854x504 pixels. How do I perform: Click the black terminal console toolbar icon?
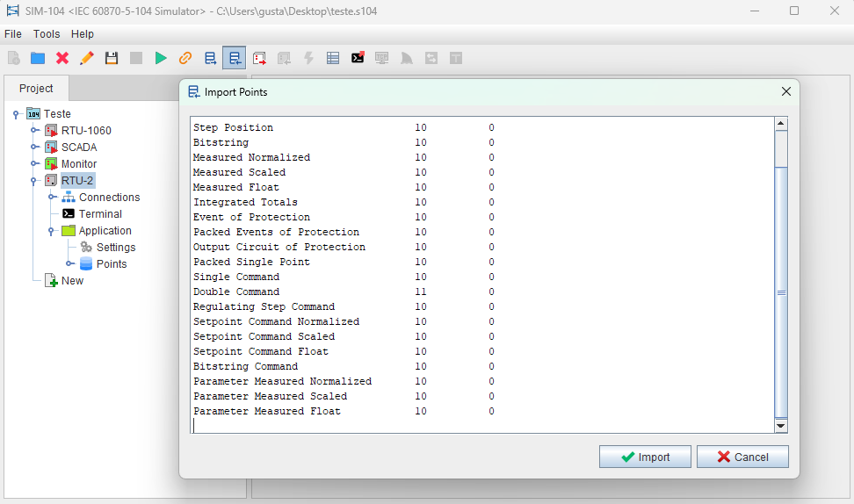358,58
